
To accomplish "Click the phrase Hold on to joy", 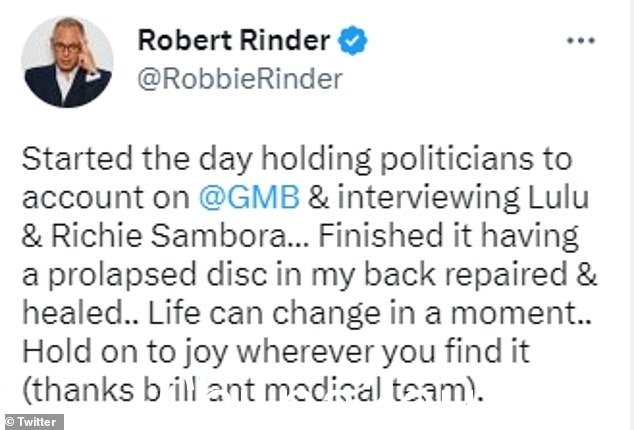I will click(x=125, y=352).
